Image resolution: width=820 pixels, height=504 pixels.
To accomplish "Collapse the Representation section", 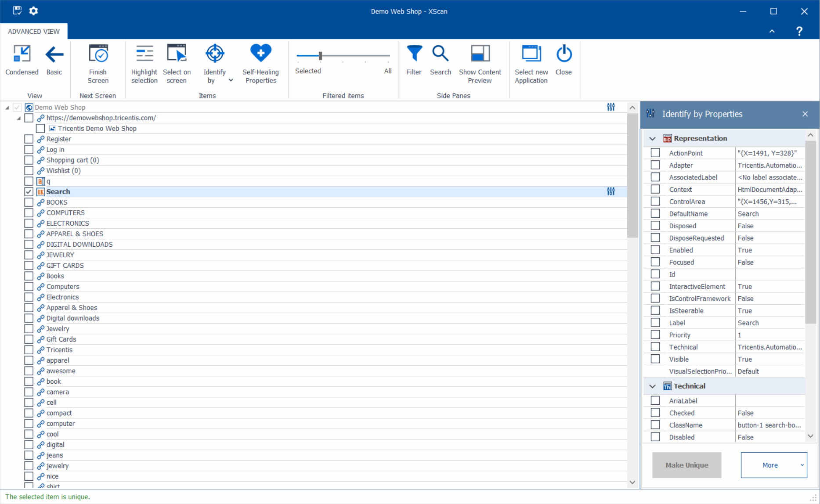I will click(653, 139).
